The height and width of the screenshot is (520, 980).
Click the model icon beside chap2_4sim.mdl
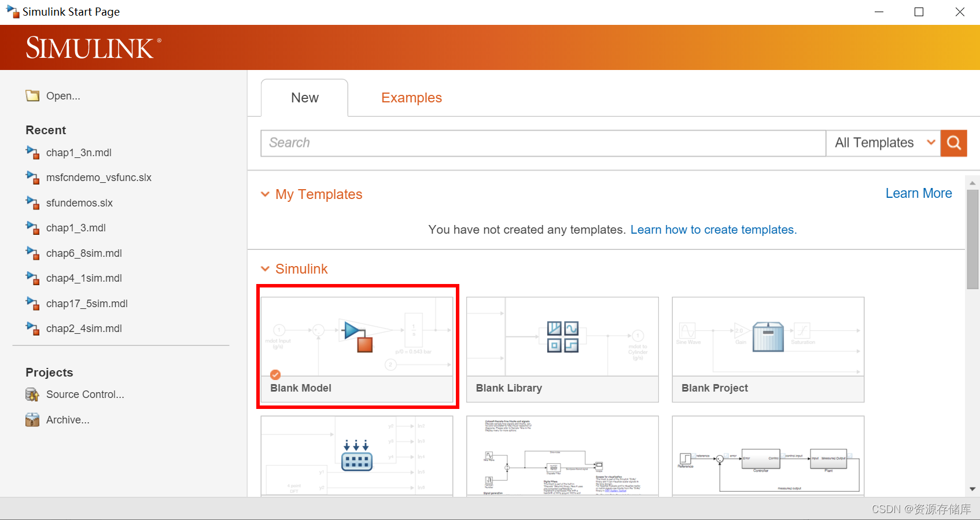(x=32, y=328)
